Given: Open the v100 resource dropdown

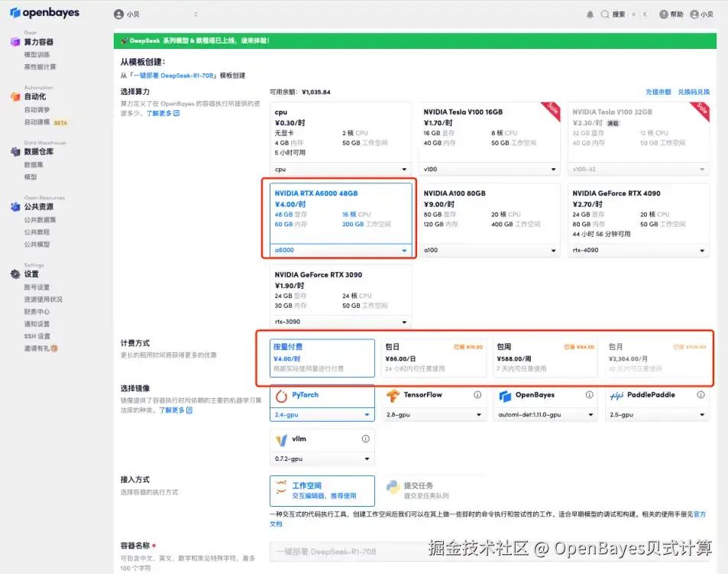Looking at the screenshot, I should point(490,170).
